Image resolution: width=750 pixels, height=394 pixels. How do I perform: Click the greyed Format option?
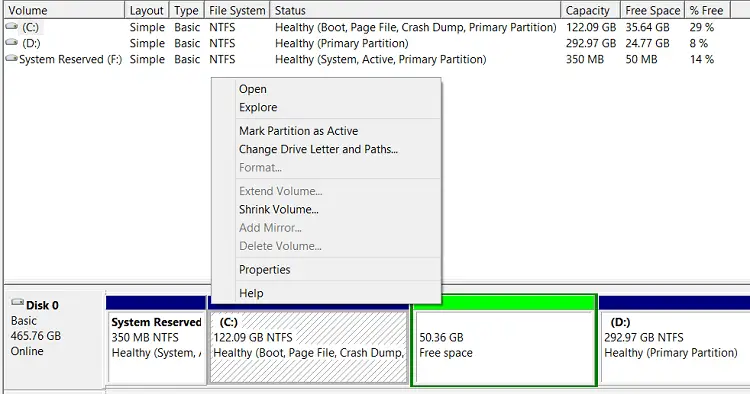(x=260, y=167)
